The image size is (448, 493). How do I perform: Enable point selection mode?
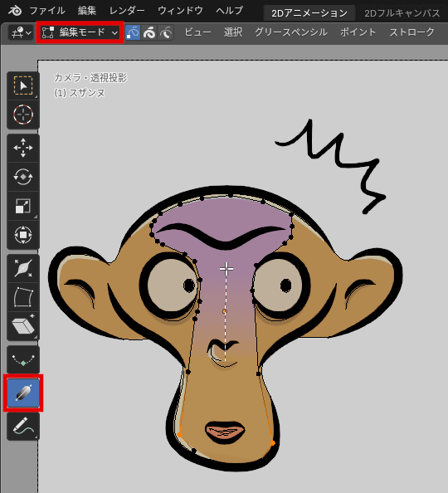tap(133, 32)
